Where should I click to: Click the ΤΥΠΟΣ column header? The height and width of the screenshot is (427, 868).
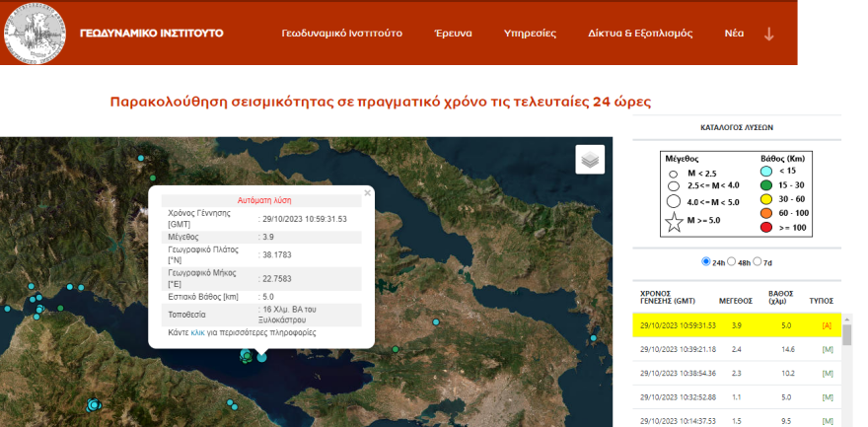click(821, 301)
